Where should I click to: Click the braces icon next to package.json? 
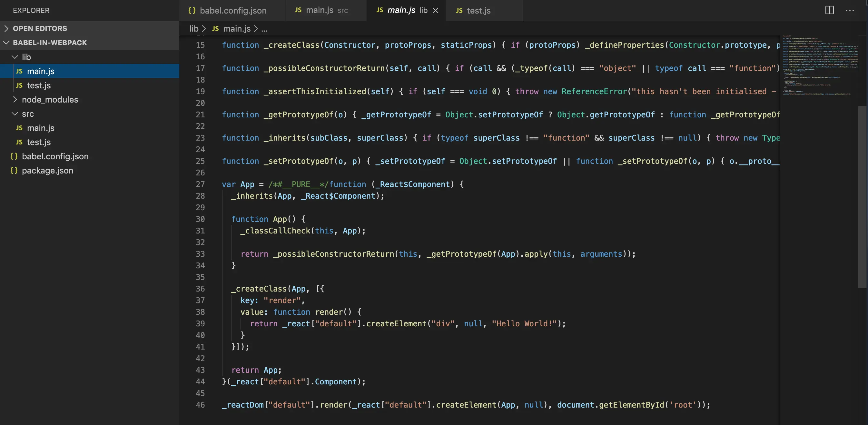[x=14, y=171]
